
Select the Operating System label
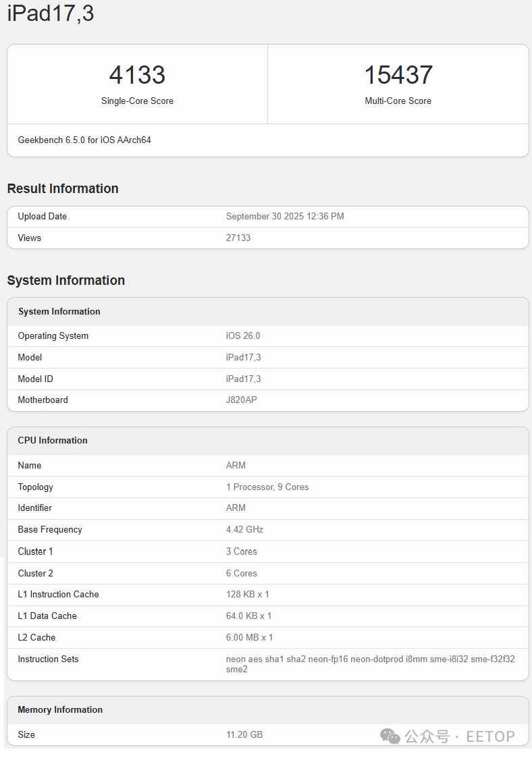pyautogui.click(x=53, y=335)
